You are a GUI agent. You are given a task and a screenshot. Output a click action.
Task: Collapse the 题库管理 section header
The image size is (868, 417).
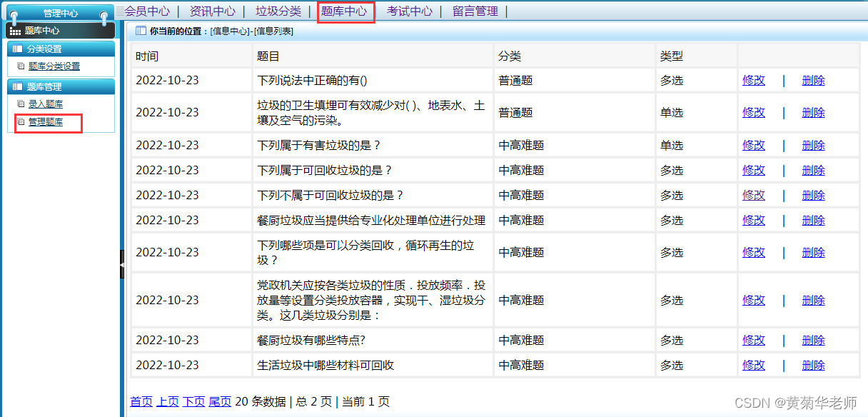pos(61,87)
